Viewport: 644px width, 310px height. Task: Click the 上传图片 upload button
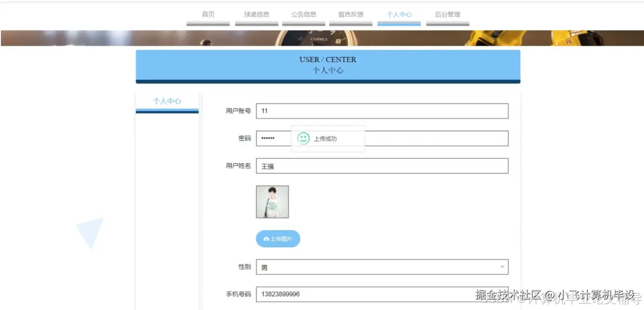[278, 239]
